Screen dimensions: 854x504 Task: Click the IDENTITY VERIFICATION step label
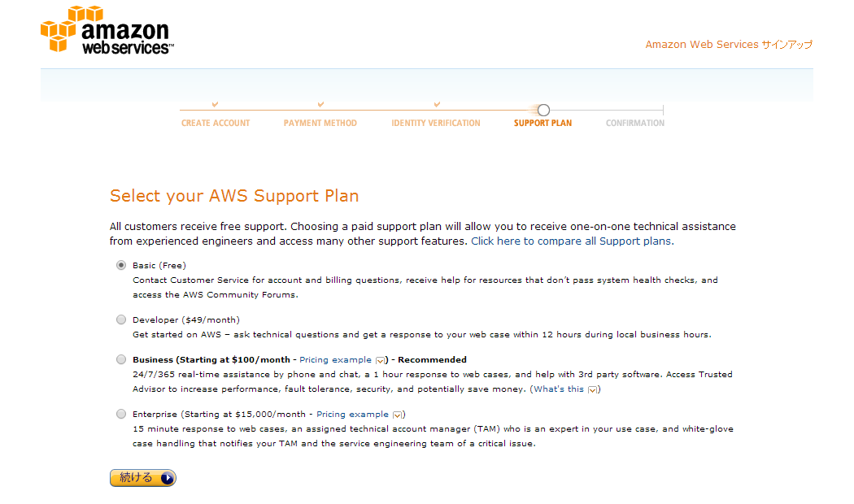[x=436, y=123]
